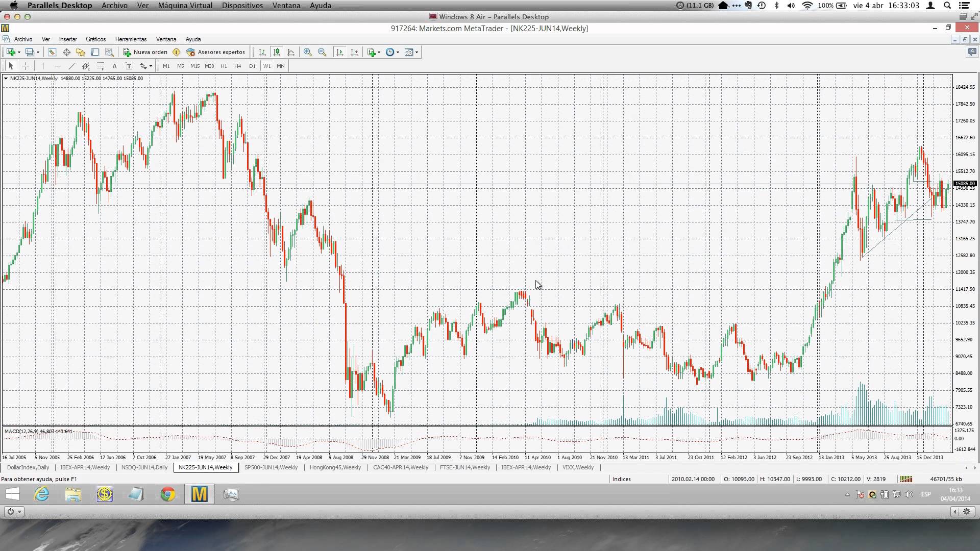Expand the new chart dropdown arrow
Viewport: 980px width, 551px height.
click(x=19, y=52)
